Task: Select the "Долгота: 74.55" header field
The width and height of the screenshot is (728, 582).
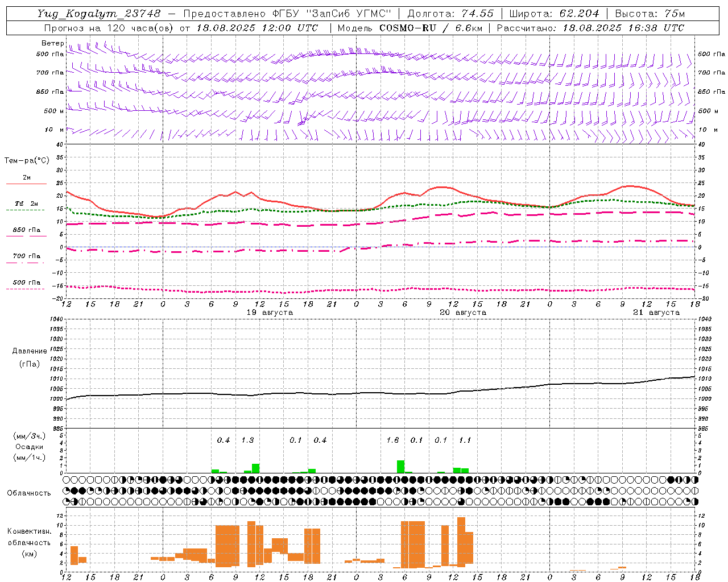Action: (x=450, y=14)
